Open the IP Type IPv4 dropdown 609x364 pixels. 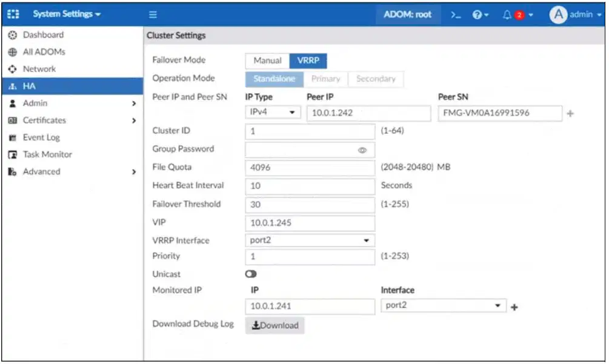click(273, 112)
